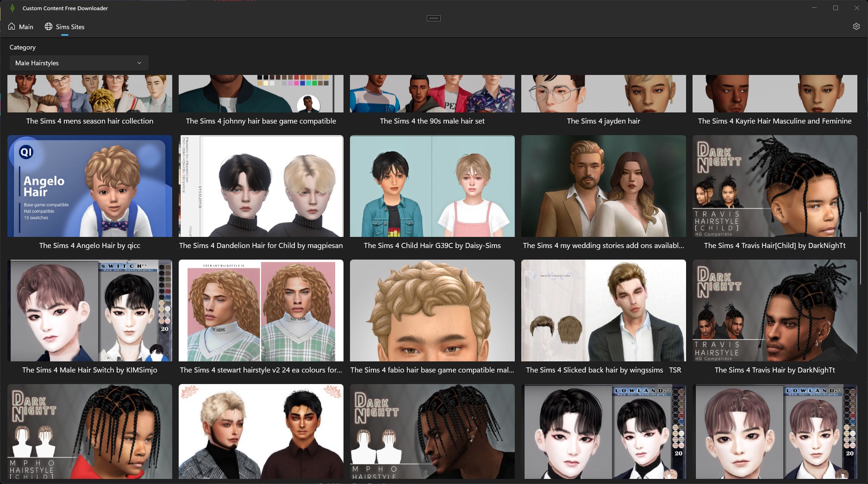This screenshot has height=484, width=868.
Task: Open the mens season hair collection thumbnail
Action: (90, 93)
